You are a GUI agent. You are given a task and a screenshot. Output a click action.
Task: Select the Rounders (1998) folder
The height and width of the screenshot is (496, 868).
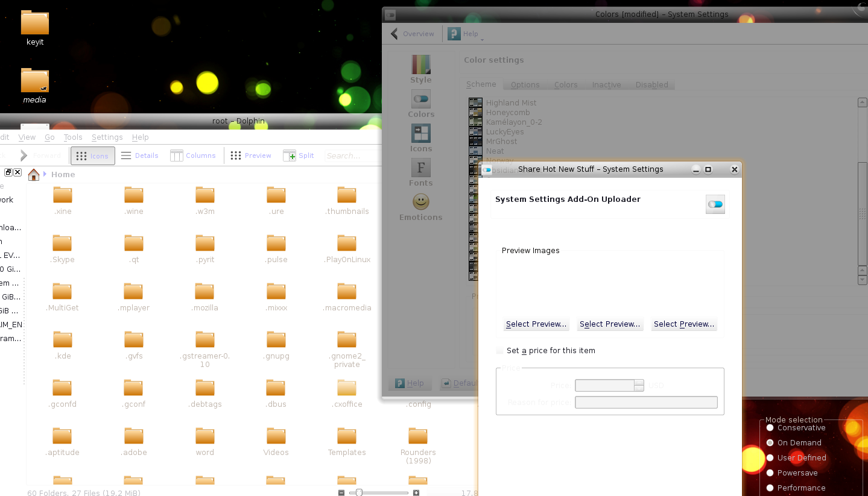(x=418, y=446)
